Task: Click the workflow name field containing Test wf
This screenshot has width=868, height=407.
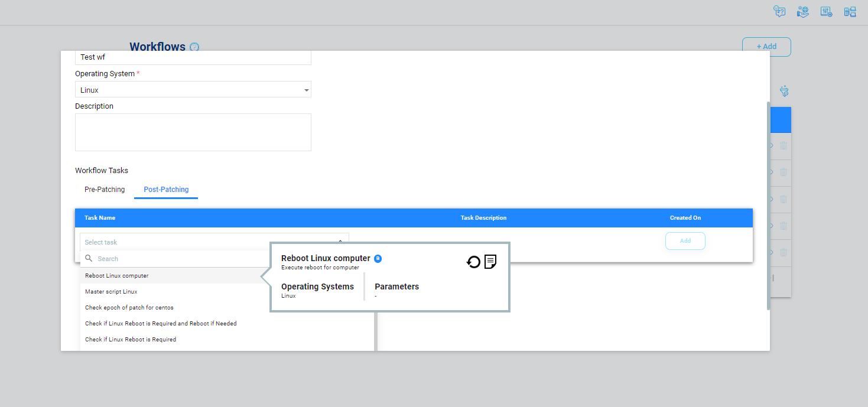Action: point(193,57)
